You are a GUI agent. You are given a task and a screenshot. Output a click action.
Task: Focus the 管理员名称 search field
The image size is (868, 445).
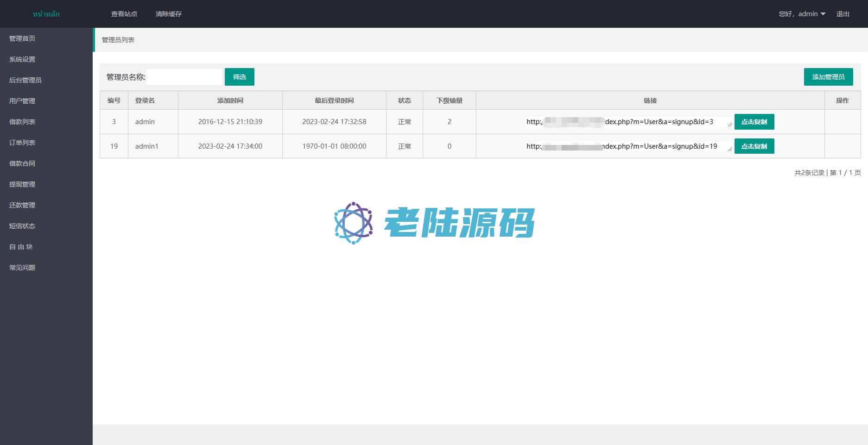(184, 77)
